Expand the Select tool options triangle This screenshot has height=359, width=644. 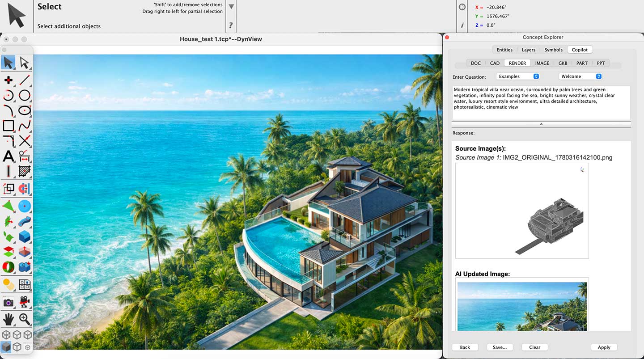click(x=231, y=7)
